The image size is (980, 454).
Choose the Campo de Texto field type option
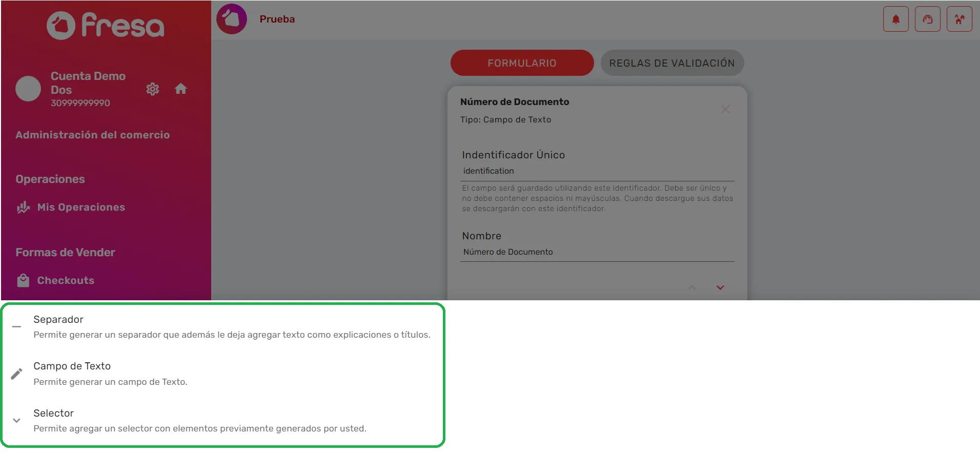point(223,374)
